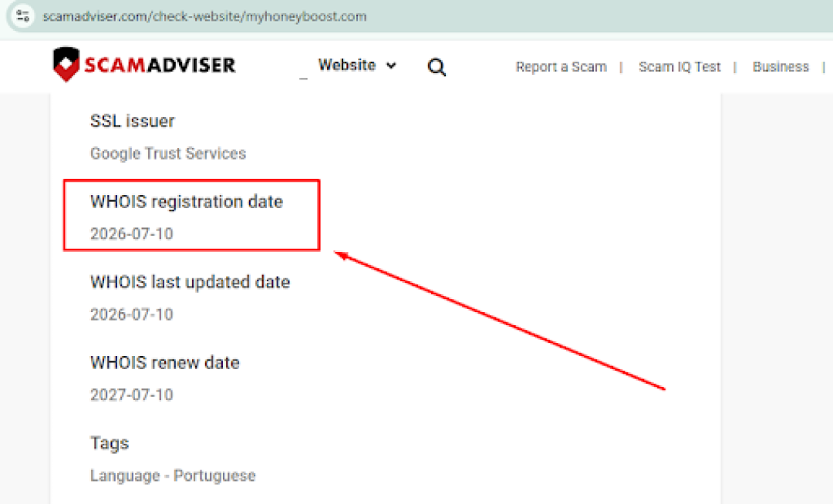Click the ScamAdviser shield logo
The height and width of the screenshot is (504, 833).
(x=66, y=64)
